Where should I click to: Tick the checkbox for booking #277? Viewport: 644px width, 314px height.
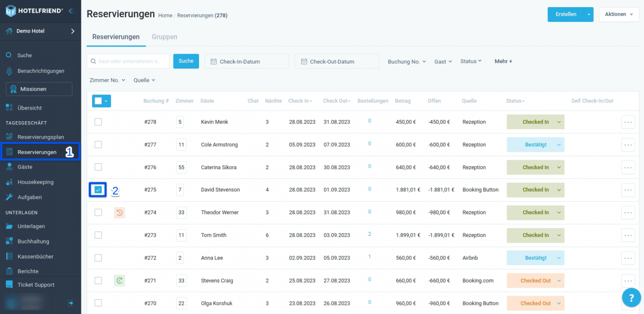click(98, 144)
